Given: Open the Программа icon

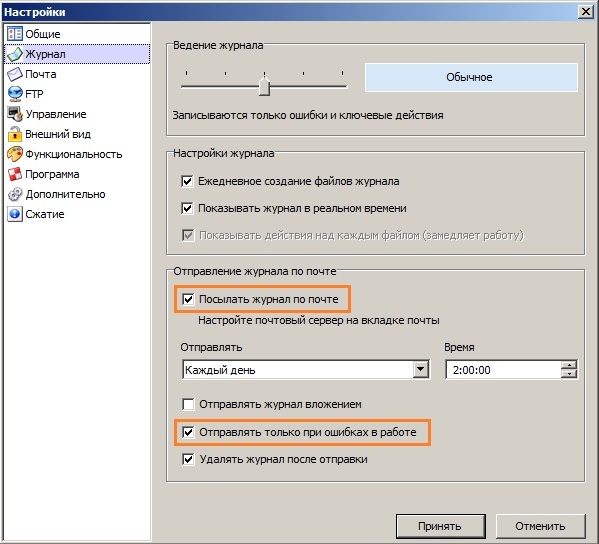Looking at the screenshot, I should click(x=15, y=174).
